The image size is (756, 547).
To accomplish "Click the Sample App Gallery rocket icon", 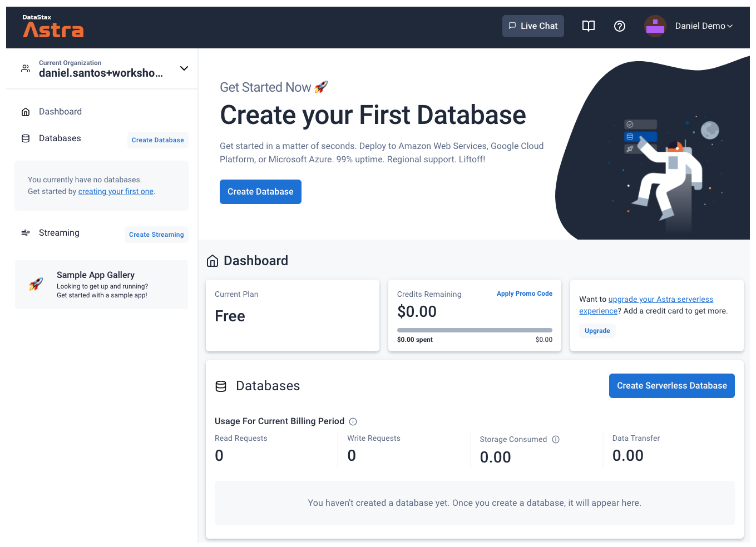I will pos(36,285).
